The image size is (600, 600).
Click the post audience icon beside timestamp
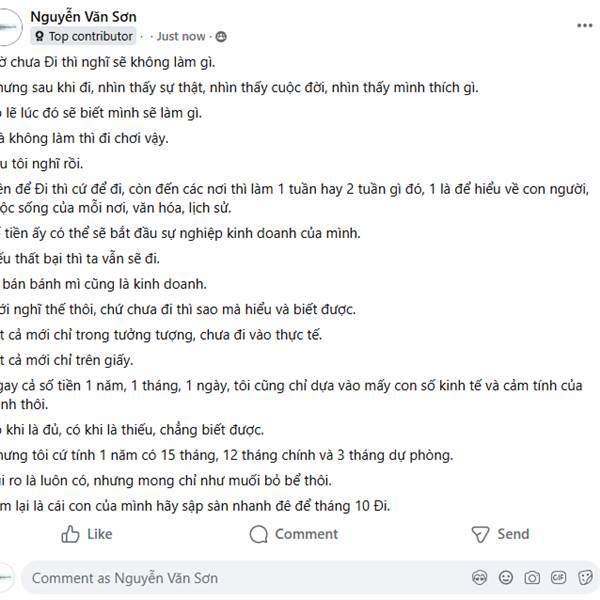click(221, 36)
